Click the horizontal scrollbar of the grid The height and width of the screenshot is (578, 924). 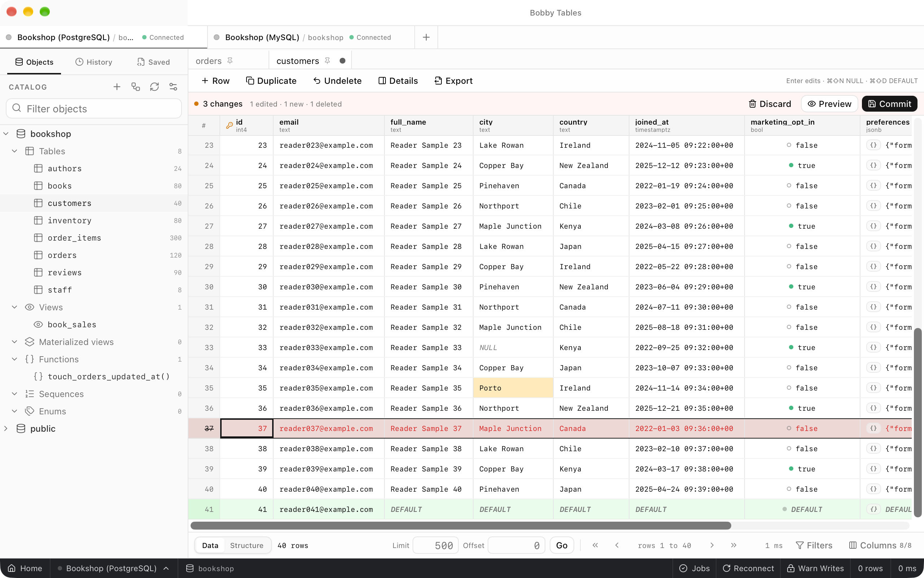[x=461, y=526]
